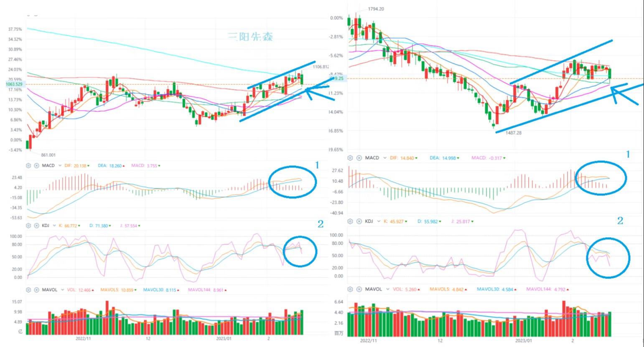The height and width of the screenshot is (347, 644).
Task: Click the green 1063.529 current price tag
Action: pos(14,84)
